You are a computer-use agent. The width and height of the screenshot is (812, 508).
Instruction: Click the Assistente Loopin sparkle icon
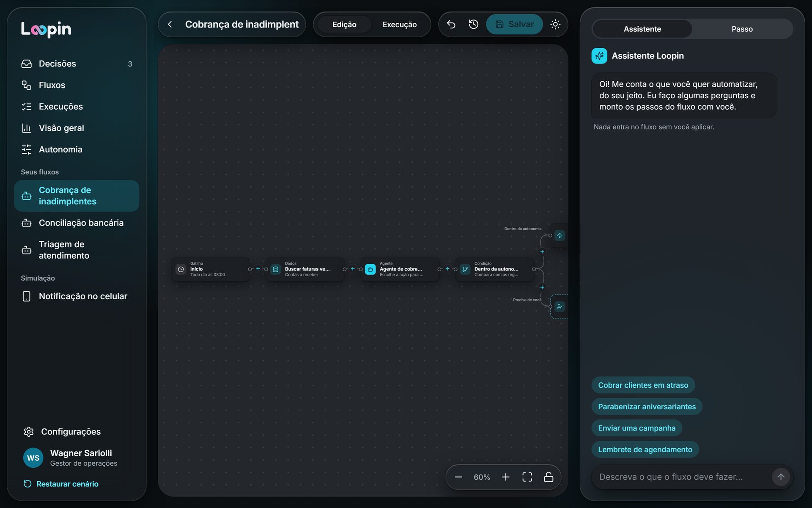tap(599, 56)
